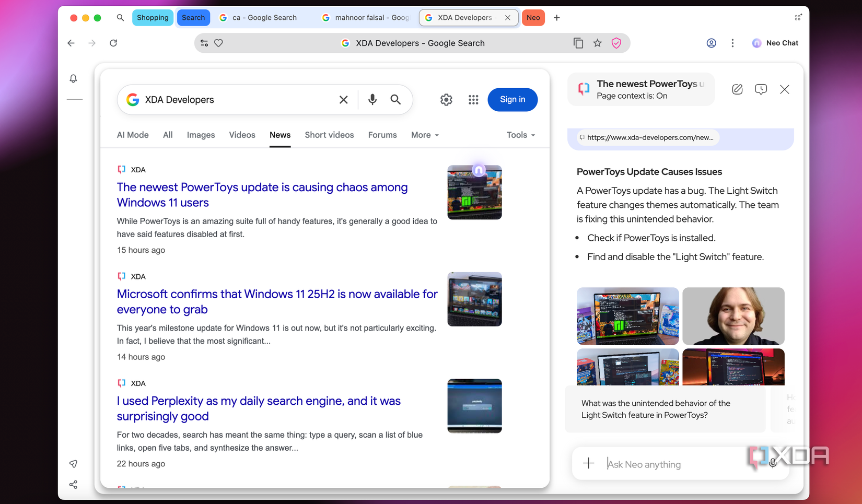This screenshot has width=862, height=504.
Task: Expand the Tools dropdown
Action: [521, 135]
